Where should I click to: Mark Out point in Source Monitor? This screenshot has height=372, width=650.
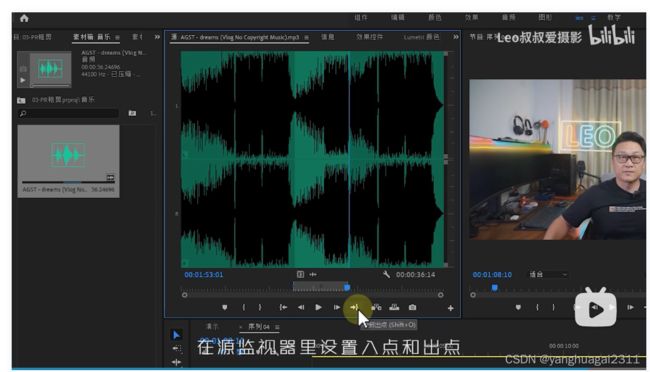[260, 307]
